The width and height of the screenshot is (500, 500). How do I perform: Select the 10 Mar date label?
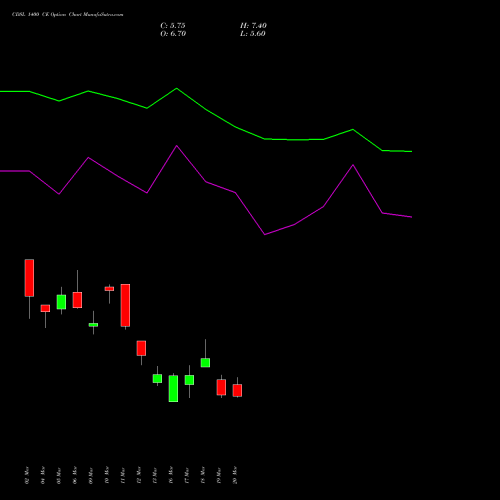pyautogui.click(x=107, y=475)
